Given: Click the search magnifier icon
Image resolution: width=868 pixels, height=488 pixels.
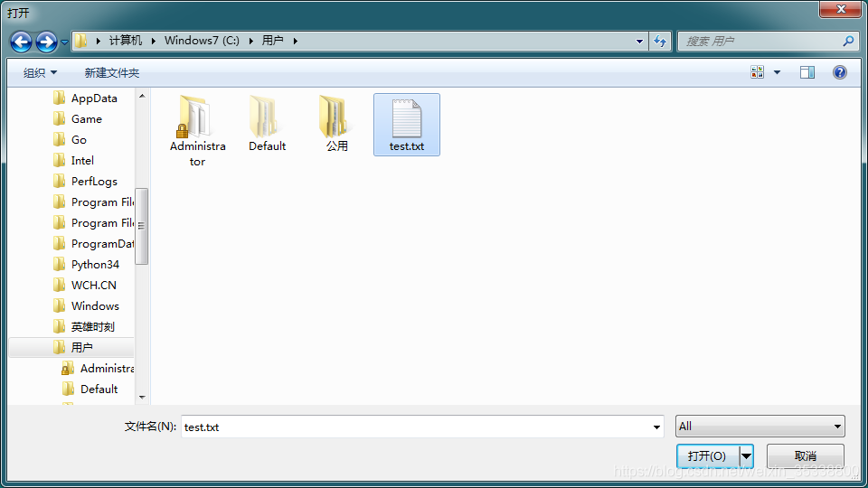Looking at the screenshot, I should click(848, 41).
